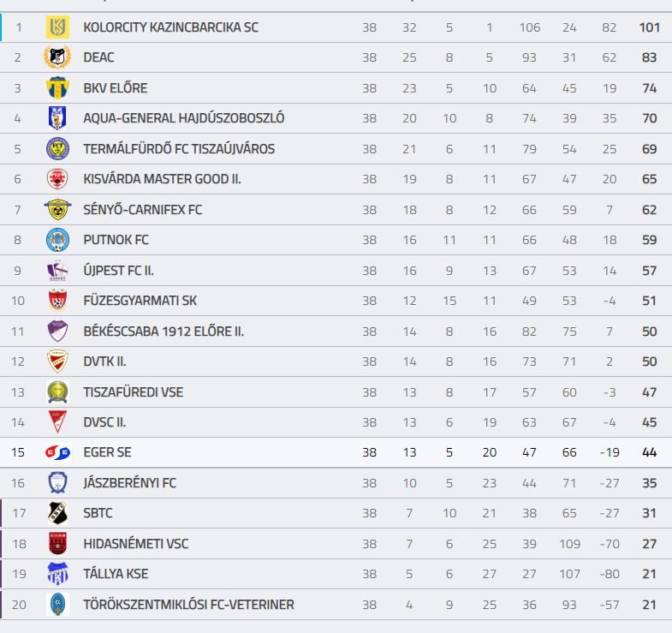Click Jászberényi FC's 35 points cell

(x=649, y=483)
